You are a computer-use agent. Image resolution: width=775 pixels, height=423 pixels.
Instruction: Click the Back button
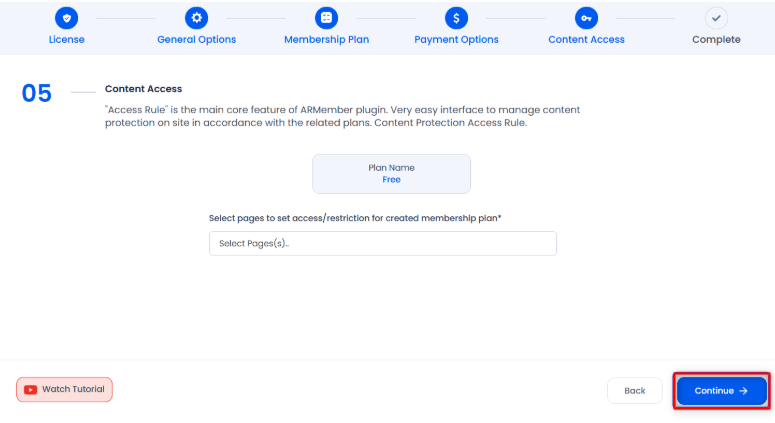[x=635, y=391]
